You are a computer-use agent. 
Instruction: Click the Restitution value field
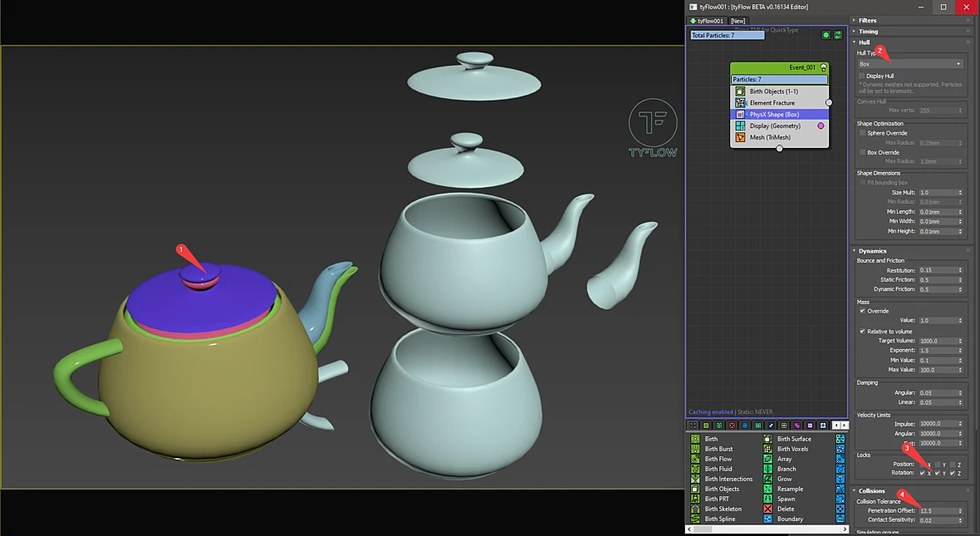coord(940,270)
